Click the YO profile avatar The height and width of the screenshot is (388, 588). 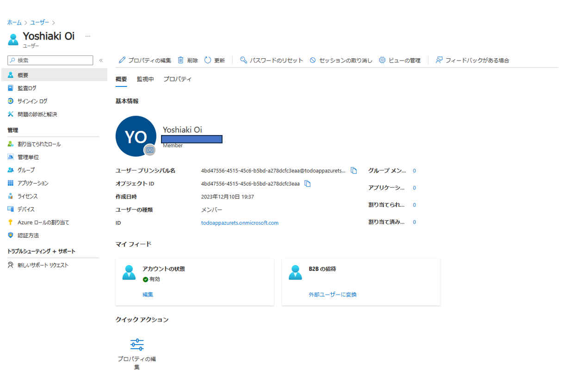pyautogui.click(x=136, y=136)
